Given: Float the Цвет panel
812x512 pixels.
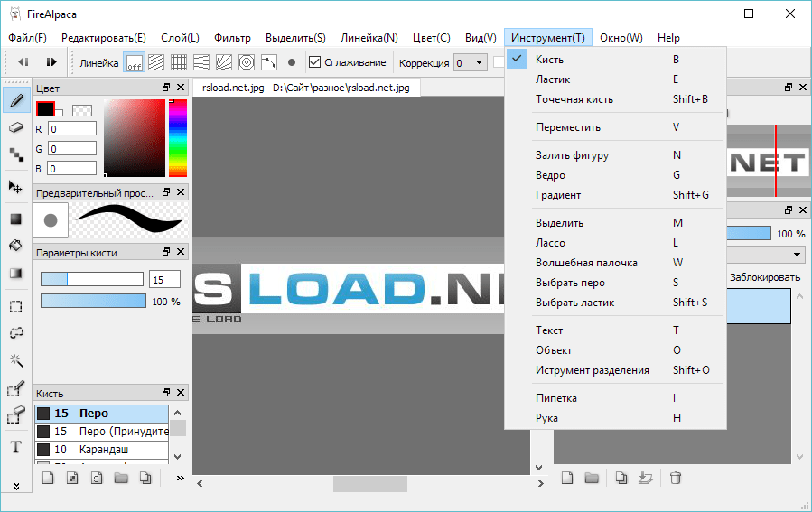Looking at the screenshot, I should 166,88.
